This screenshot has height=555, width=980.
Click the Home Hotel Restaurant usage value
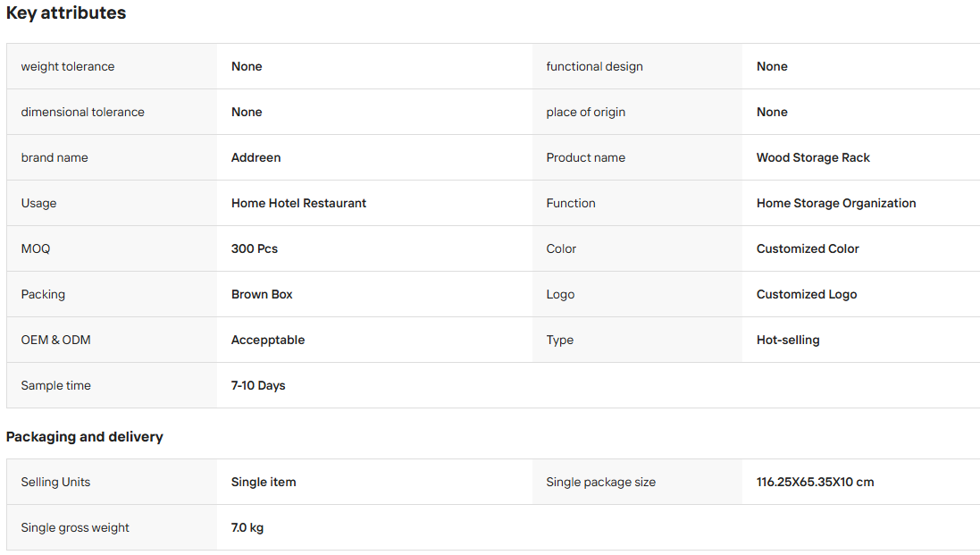click(298, 203)
